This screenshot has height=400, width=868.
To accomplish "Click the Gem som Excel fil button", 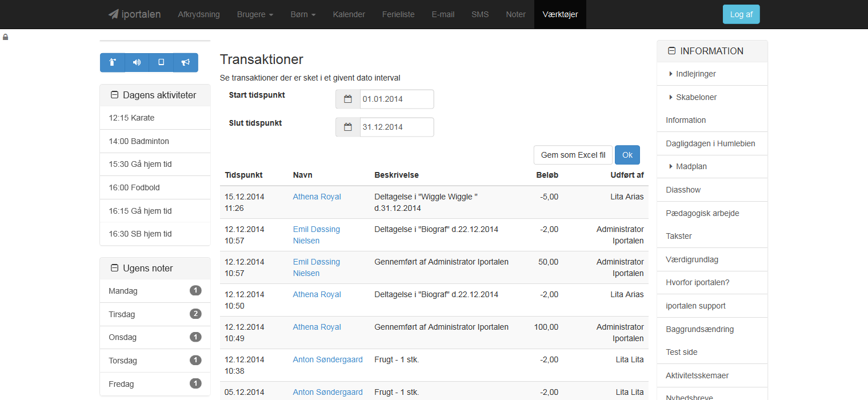I will [x=573, y=155].
